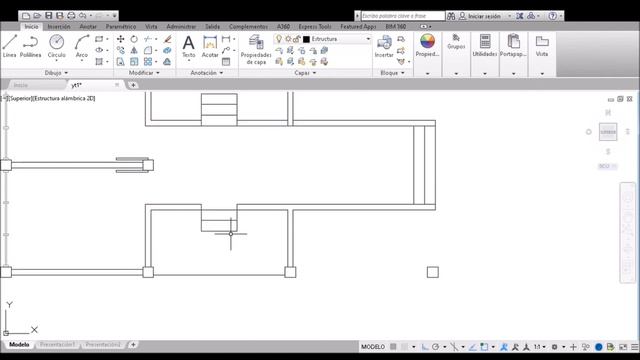Select the Texto annotation tool
Viewport: 640px width, 360px height.
click(x=188, y=46)
